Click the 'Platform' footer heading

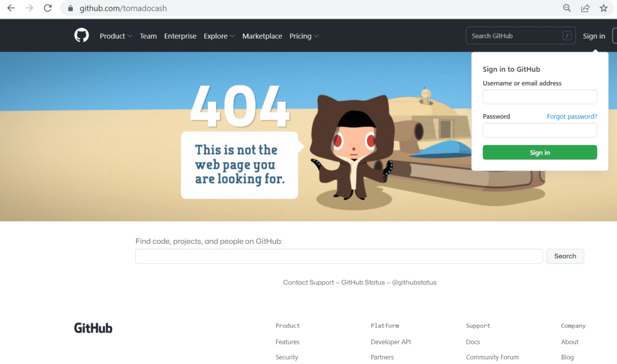point(384,326)
